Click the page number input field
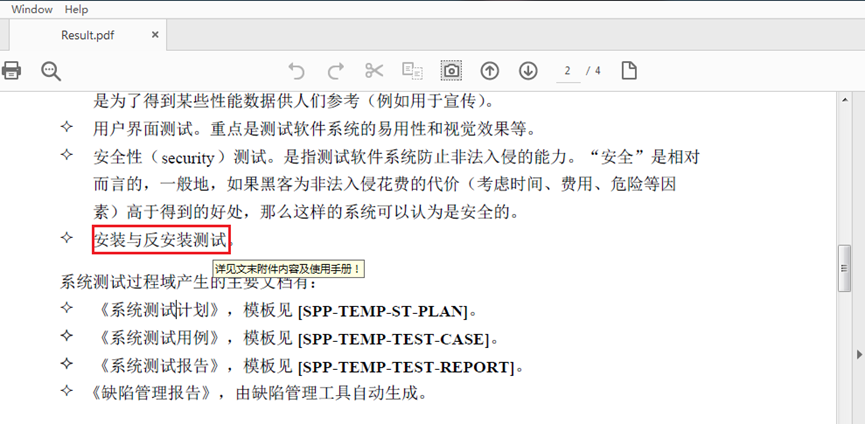 [x=568, y=71]
